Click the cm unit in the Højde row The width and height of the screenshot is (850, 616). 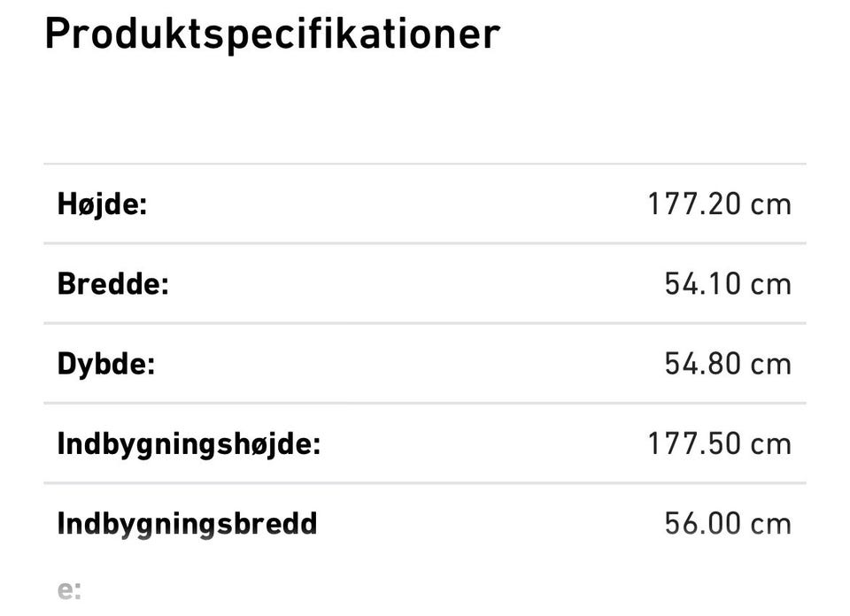770,205
